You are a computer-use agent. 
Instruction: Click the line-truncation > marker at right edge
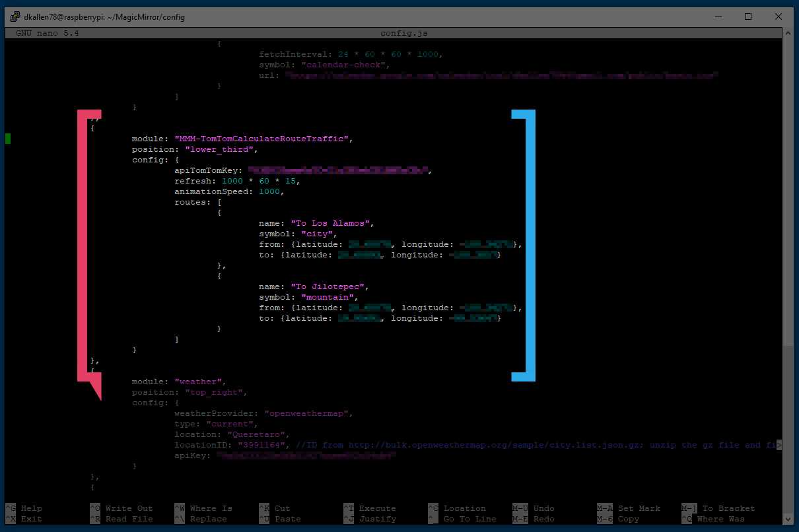pyautogui.click(x=779, y=445)
